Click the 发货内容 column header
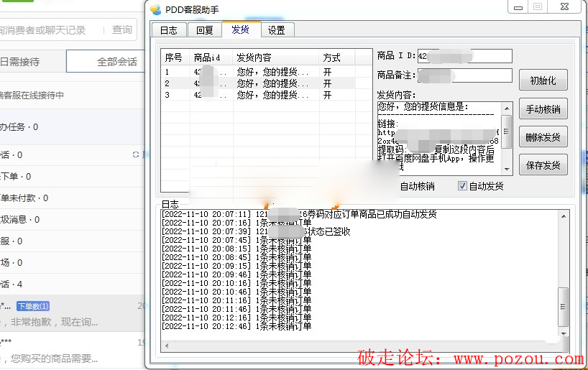Viewport: 588px width, 370px height. (275, 57)
